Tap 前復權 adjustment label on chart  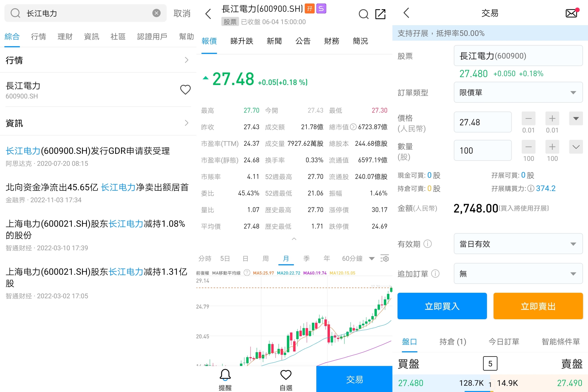[x=202, y=273]
